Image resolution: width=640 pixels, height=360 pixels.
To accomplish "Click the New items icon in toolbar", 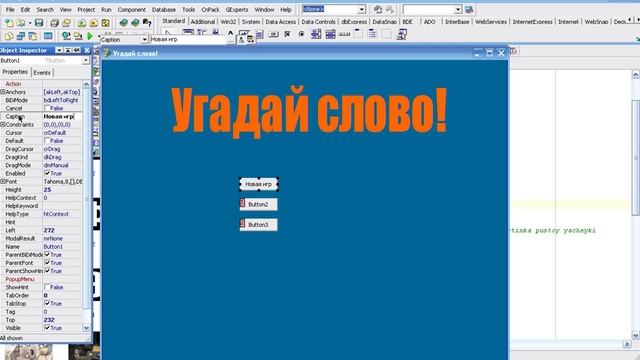I will 9,23.
